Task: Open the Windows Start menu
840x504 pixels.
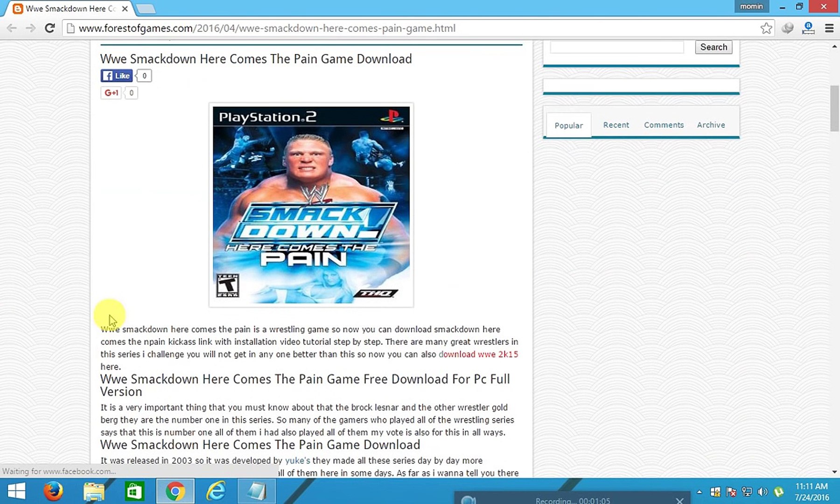Action: 16,491
